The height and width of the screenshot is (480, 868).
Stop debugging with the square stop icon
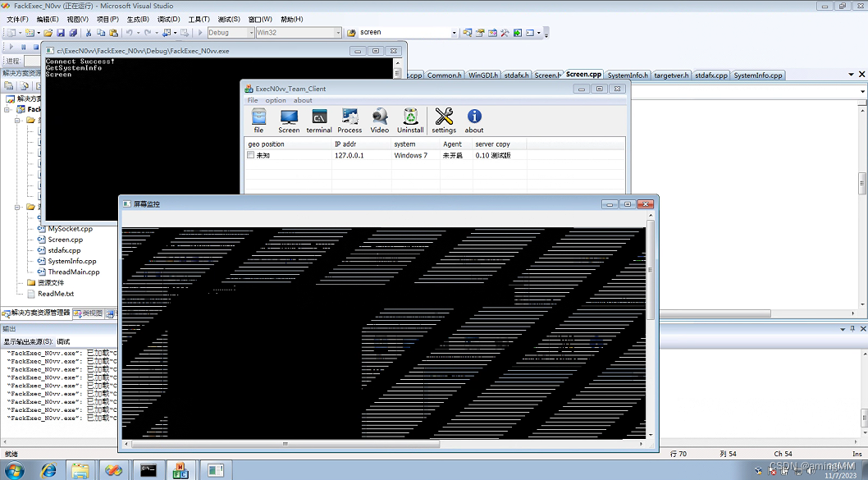(x=36, y=47)
